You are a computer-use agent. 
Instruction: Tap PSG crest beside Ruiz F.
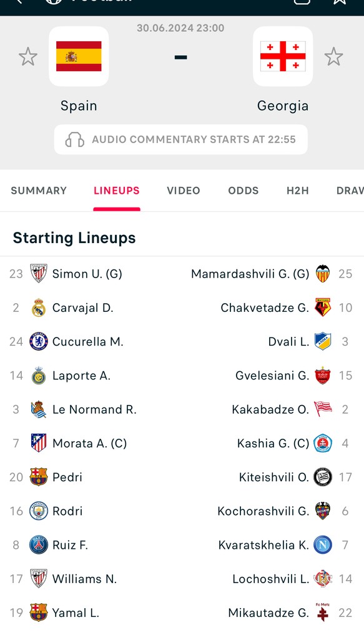39,545
